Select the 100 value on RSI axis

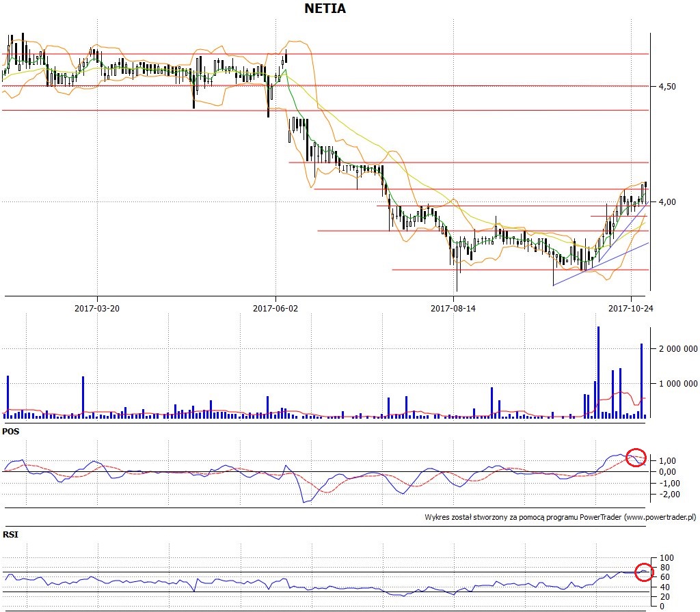point(667,558)
